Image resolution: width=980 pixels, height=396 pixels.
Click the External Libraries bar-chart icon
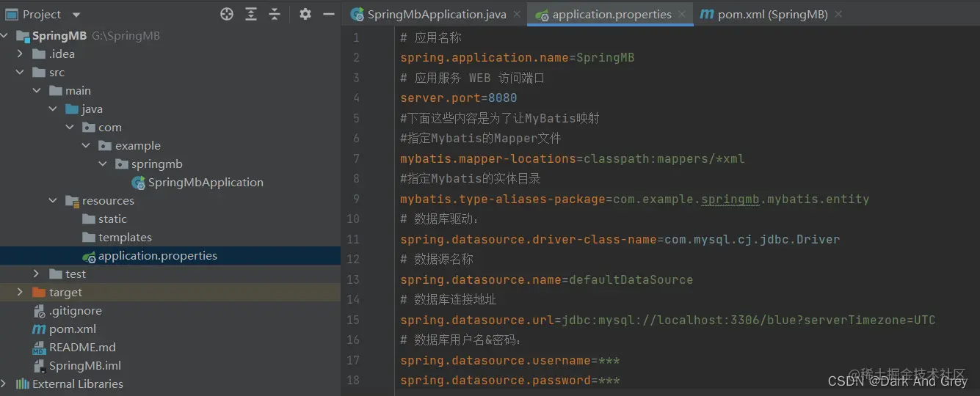pyautogui.click(x=23, y=384)
